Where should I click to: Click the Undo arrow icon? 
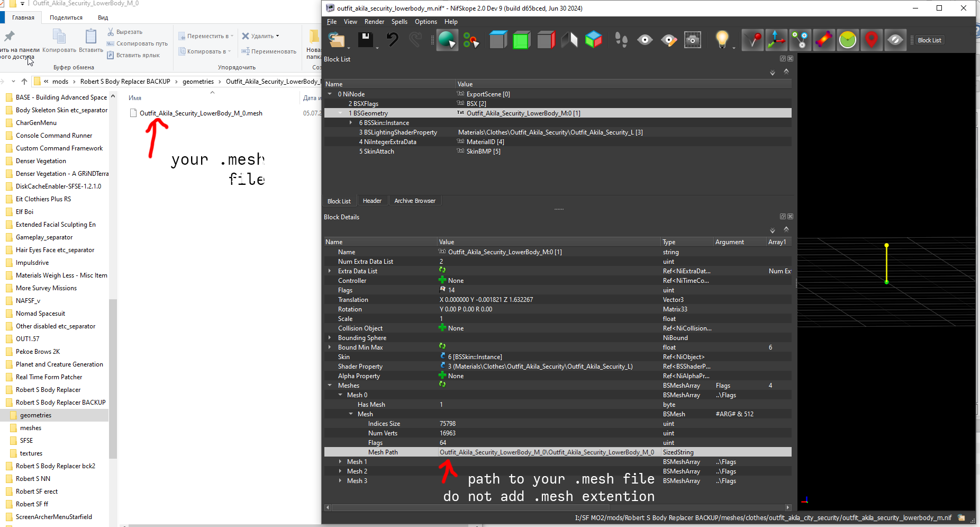coord(392,40)
